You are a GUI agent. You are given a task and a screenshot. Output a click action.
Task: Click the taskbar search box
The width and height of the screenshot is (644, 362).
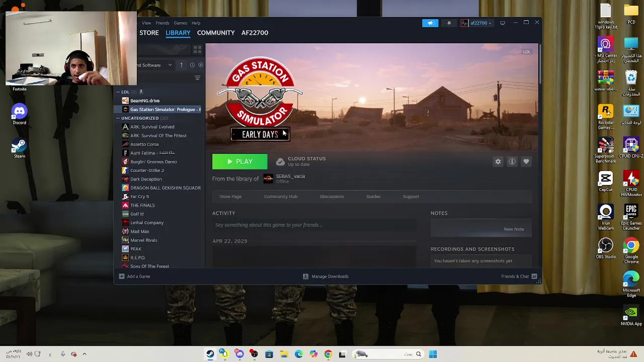[387, 354]
